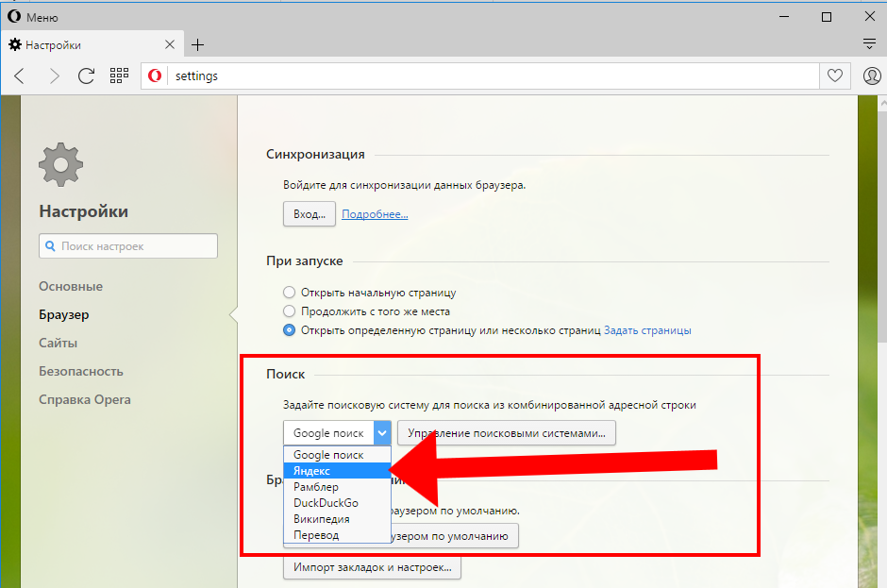Select Продолжить с того же места option
The width and height of the screenshot is (887, 588).
(290, 311)
